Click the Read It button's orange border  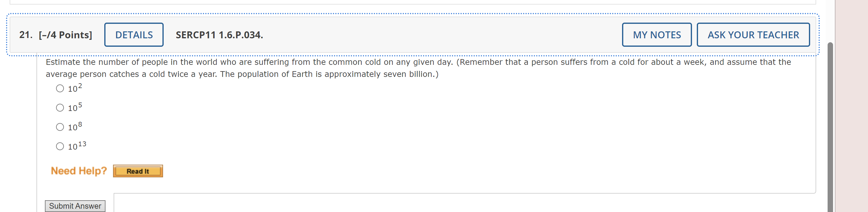click(x=115, y=171)
